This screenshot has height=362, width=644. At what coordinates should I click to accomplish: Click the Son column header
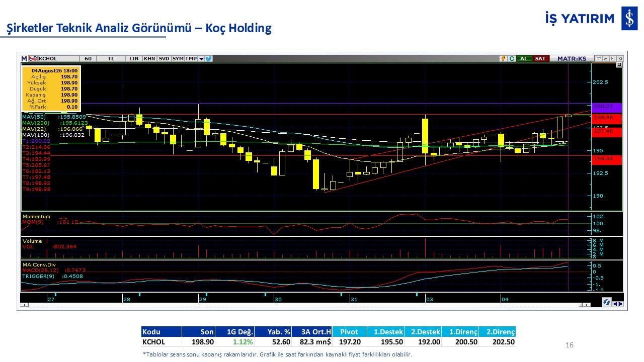coord(198,332)
